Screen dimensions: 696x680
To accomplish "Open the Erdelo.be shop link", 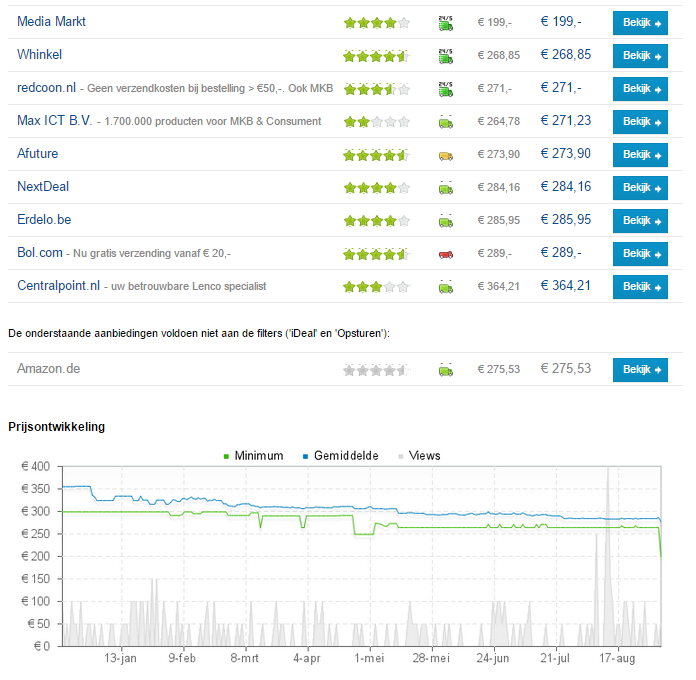I will [44, 219].
